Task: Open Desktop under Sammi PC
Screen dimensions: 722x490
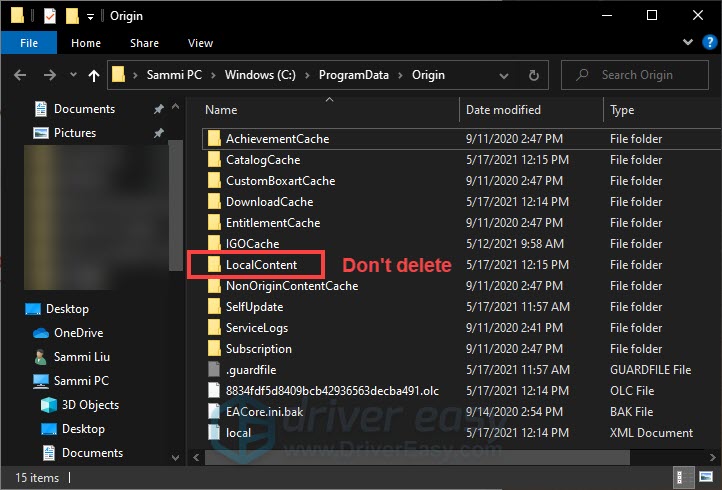Action: [x=83, y=429]
